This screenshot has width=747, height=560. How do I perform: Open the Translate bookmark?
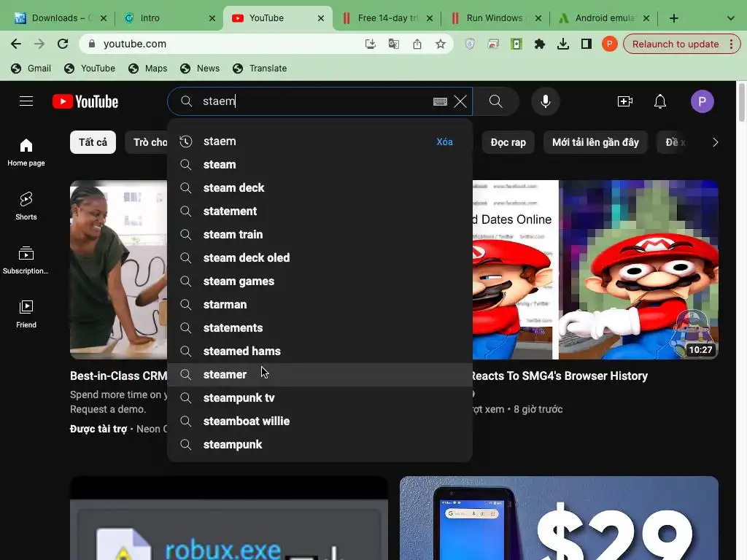point(260,68)
